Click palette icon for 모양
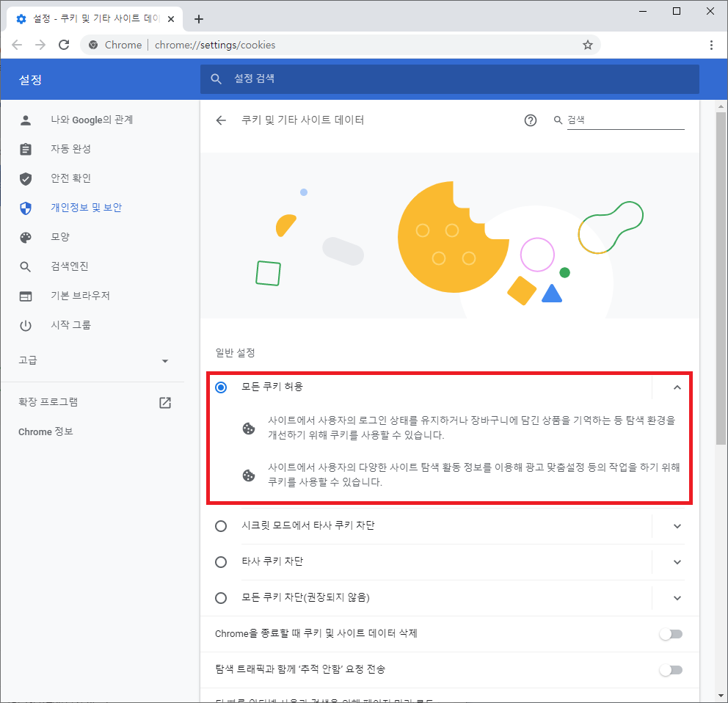728x703 pixels. pyautogui.click(x=26, y=237)
